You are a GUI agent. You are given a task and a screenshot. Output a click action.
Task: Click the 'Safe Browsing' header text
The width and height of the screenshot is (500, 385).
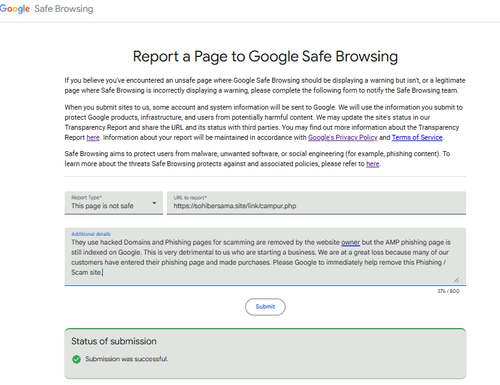click(64, 9)
